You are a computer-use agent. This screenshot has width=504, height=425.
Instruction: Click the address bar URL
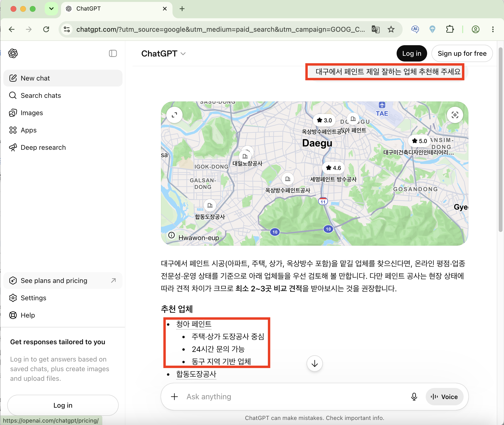point(220,29)
